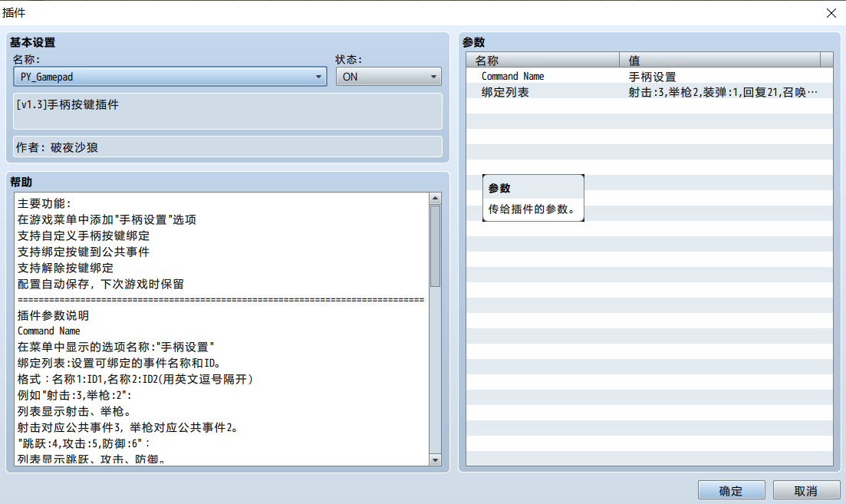Click the 射击:3,举枪2 binding list value

[723, 92]
